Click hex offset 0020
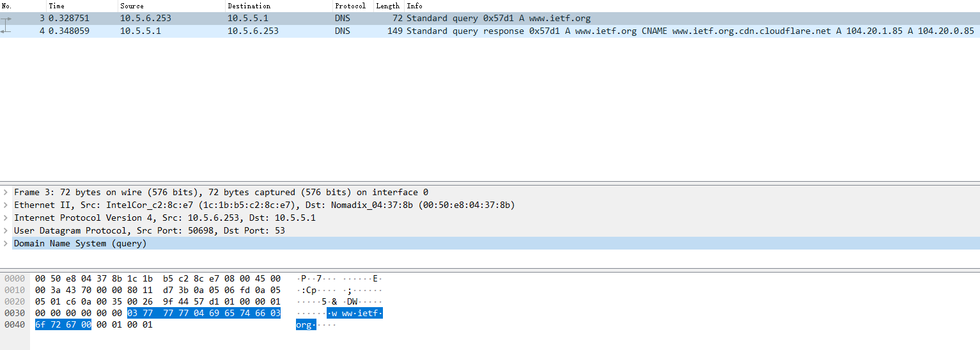The height and width of the screenshot is (350, 980). [x=15, y=301]
